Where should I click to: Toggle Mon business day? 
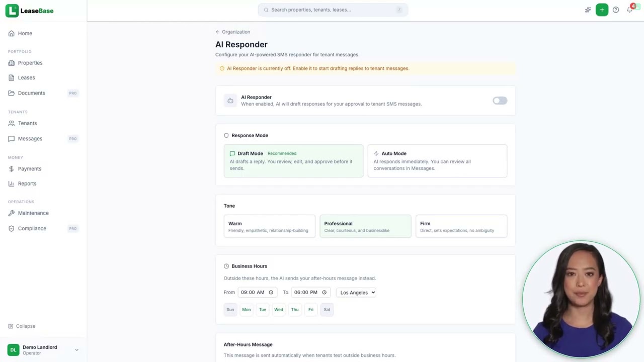247,310
